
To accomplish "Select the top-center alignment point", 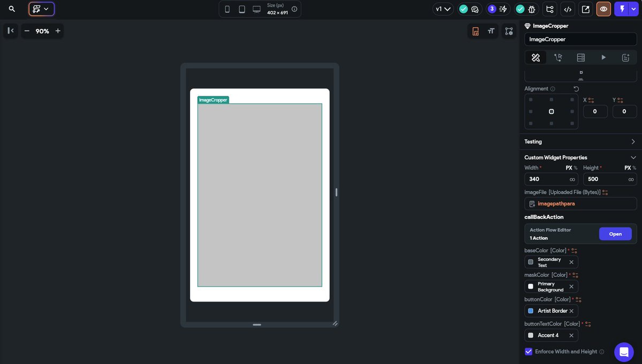I will [x=552, y=99].
